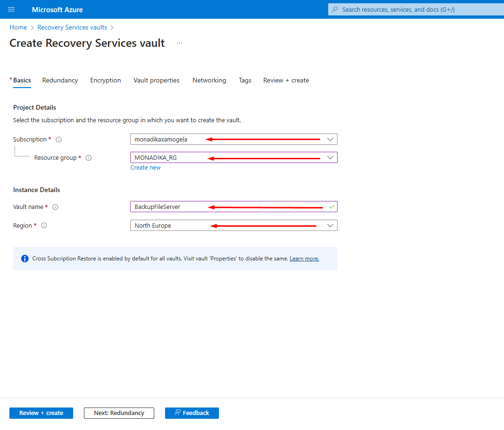Screen dimensions: 504x430
Task: Switch to the Redundancy tab
Action: [60, 80]
